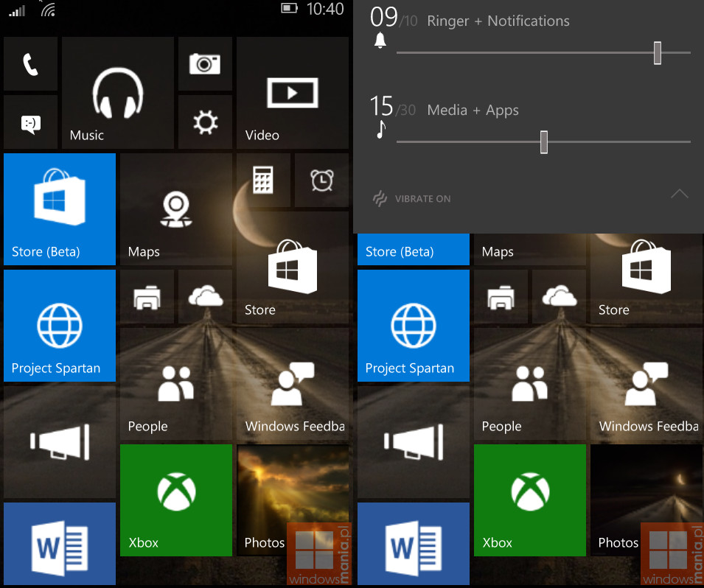The image size is (704, 588).
Task: Open the Messaging tile in left screen
Action: [30, 122]
